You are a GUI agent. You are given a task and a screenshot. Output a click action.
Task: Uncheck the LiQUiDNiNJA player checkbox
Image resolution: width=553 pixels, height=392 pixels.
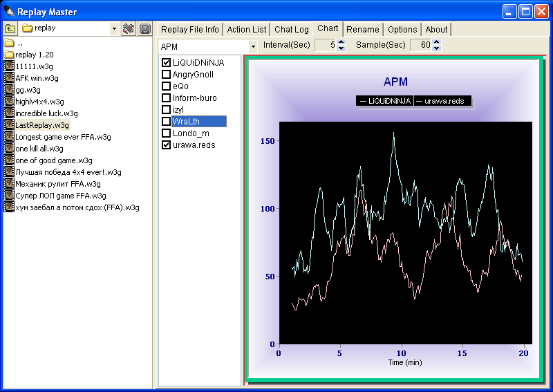[x=166, y=63]
